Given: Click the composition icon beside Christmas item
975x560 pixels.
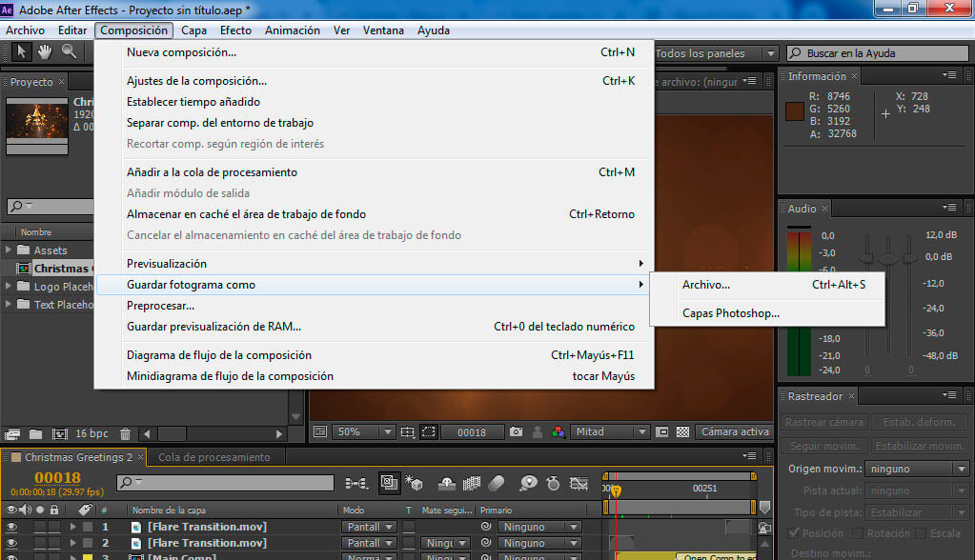Looking at the screenshot, I should tap(24, 269).
